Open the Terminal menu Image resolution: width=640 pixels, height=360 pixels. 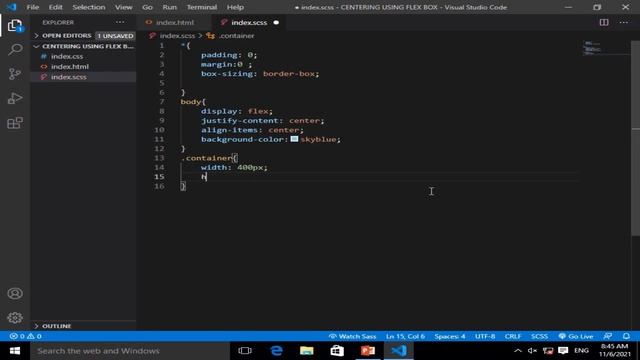coord(202,7)
